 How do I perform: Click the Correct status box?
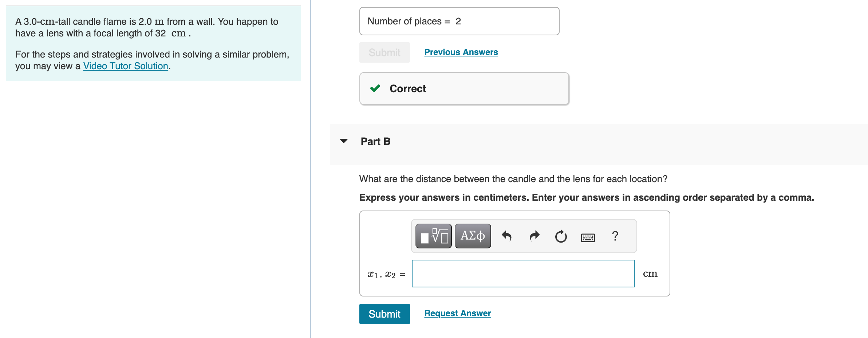pos(463,88)
